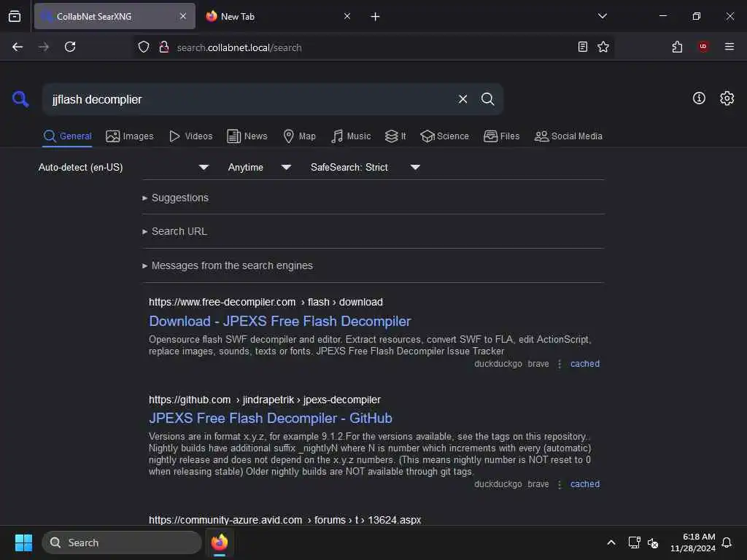Open cached link for GitHub result
The width and height of the screenshot is (747, 560).
point(584,484)
